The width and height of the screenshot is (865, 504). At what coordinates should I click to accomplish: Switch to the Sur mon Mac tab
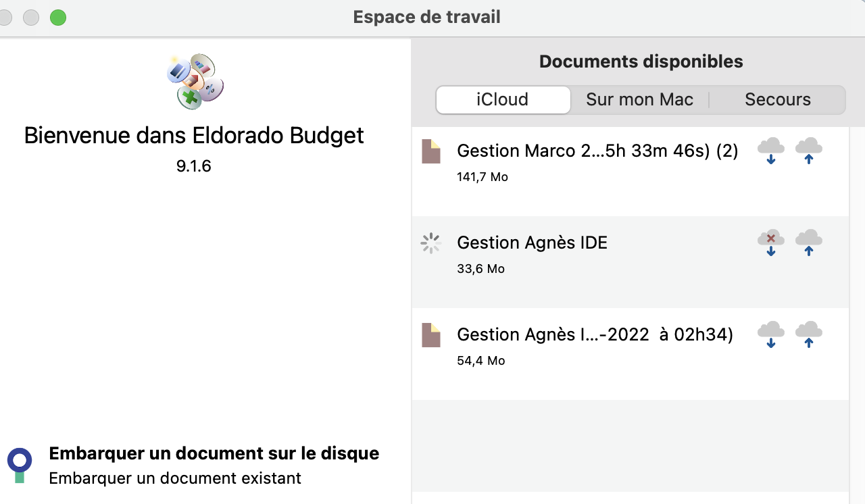639,100
